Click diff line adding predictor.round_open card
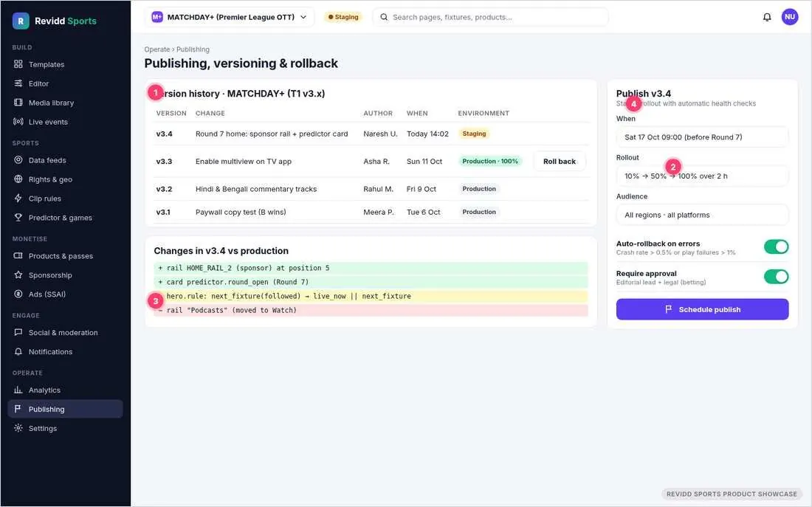The image size is (812, 507). 371,282
